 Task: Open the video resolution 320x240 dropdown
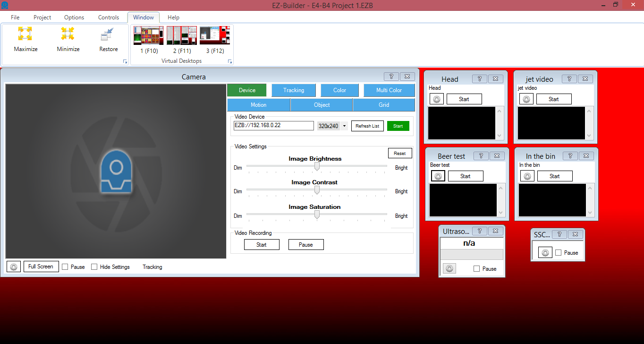(x=344, y=126)
